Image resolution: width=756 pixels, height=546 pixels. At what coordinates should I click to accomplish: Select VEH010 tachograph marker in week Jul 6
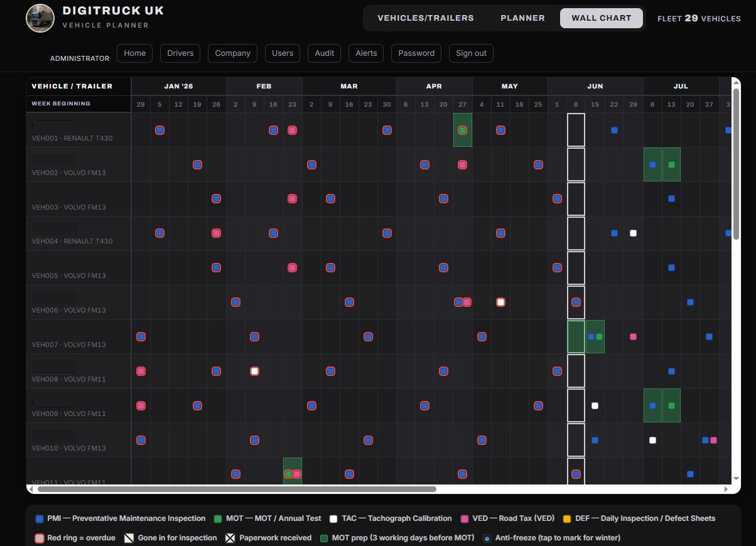click(652, 440)
